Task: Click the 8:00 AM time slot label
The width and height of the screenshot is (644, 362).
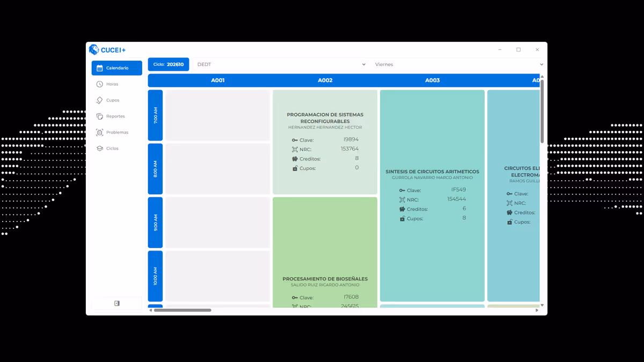Action: tap(155, 169)
